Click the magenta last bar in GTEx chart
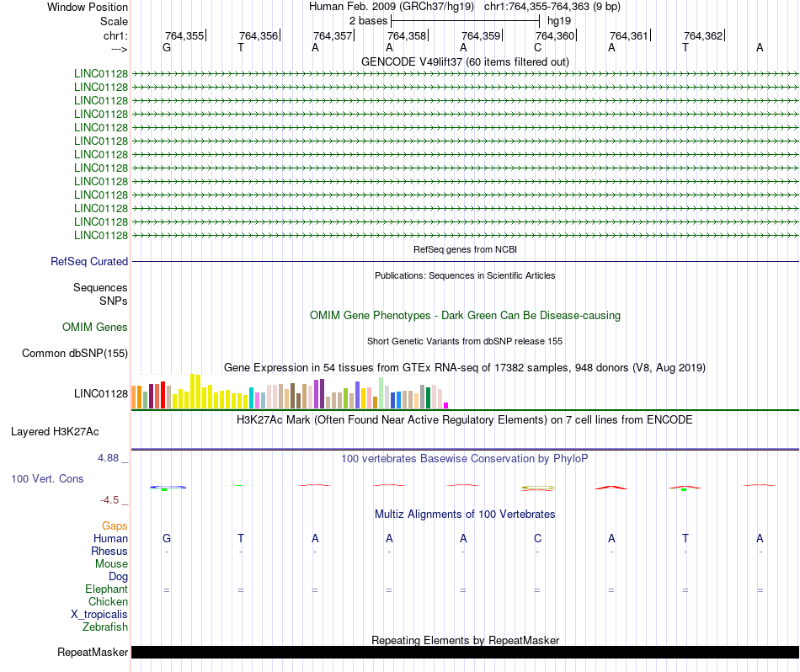800x672 pixels. point(446,406)
